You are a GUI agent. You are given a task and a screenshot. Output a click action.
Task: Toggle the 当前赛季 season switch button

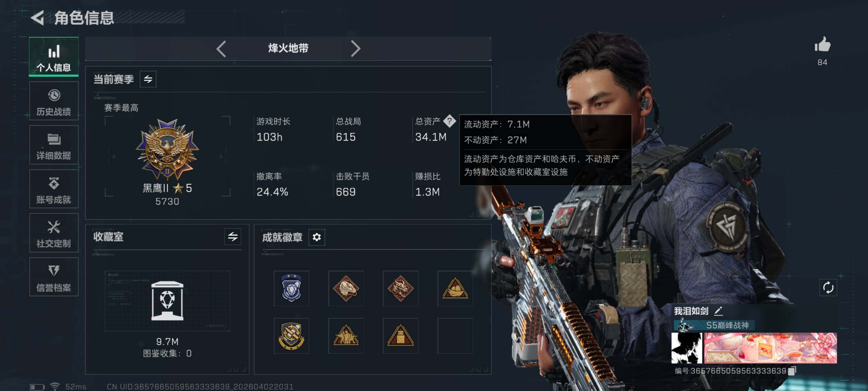(148, 79)
